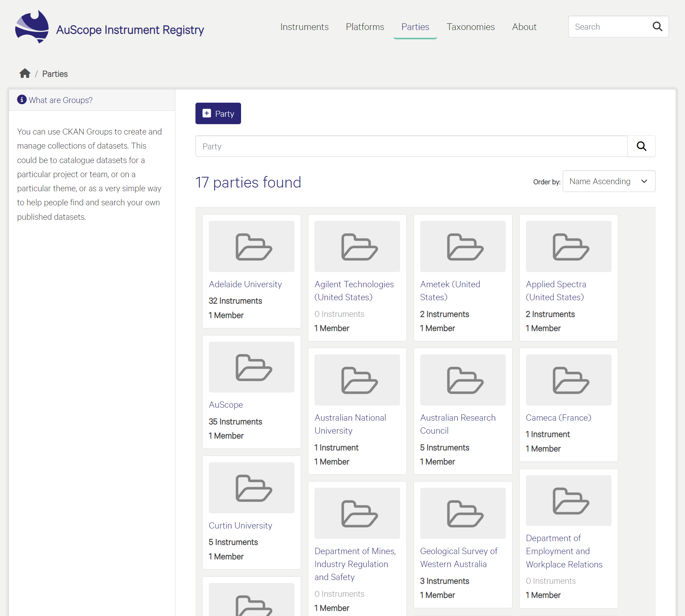Open the Agilent Technologies (United States) link
Viewport: 685px width, 616px height.
point(354,291)
